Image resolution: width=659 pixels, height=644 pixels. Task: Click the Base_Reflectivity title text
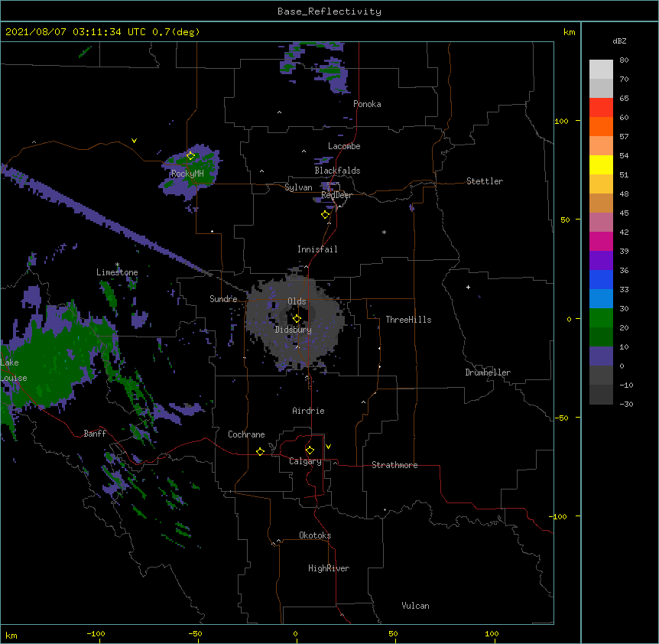329,11
